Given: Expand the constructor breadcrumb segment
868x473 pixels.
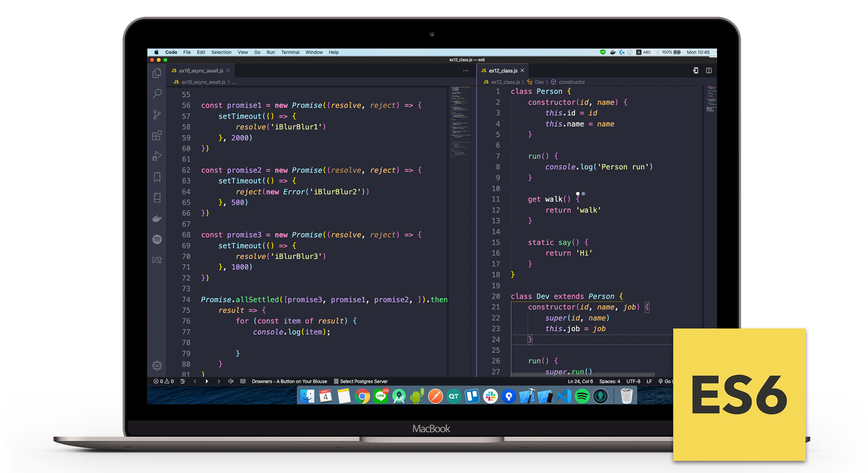Looking at the screenshot, I should 571,82.
